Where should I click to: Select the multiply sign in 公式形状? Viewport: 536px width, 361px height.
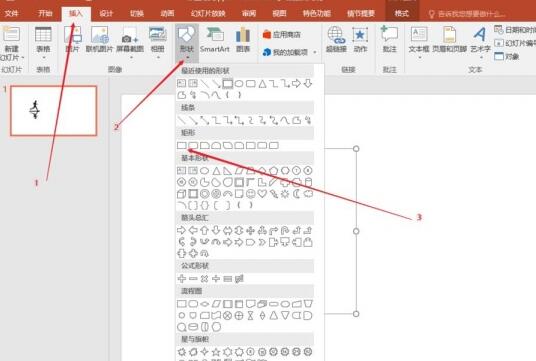204,279
